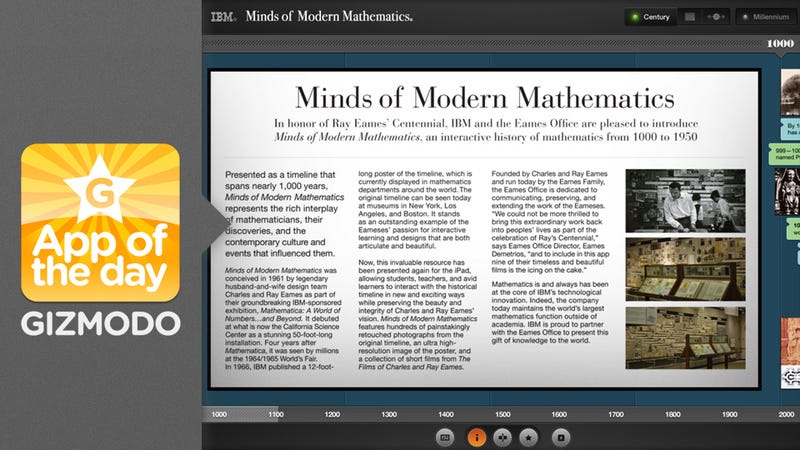800x450 pixels.
Task: Jump to year 1200 on timeline
Action: [x=332, y=414]
